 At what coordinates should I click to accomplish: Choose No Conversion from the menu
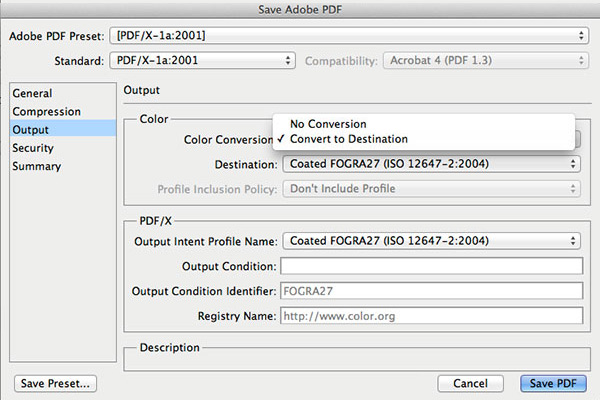pos(424,124)
